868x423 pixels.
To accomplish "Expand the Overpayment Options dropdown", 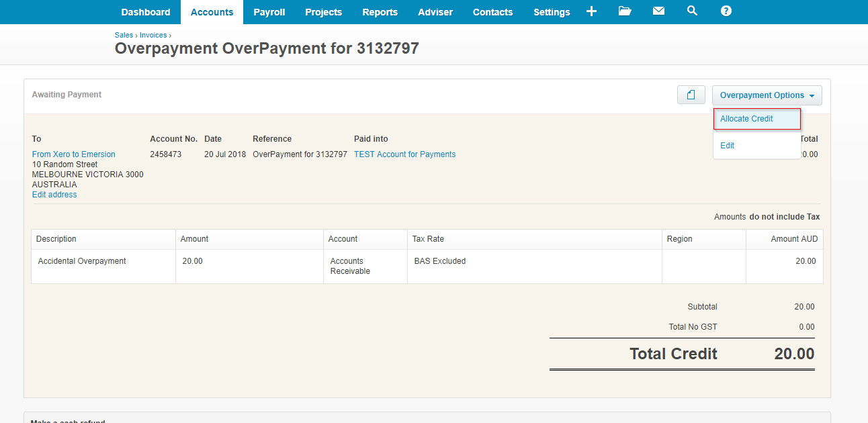I will [x=767, y=95].
